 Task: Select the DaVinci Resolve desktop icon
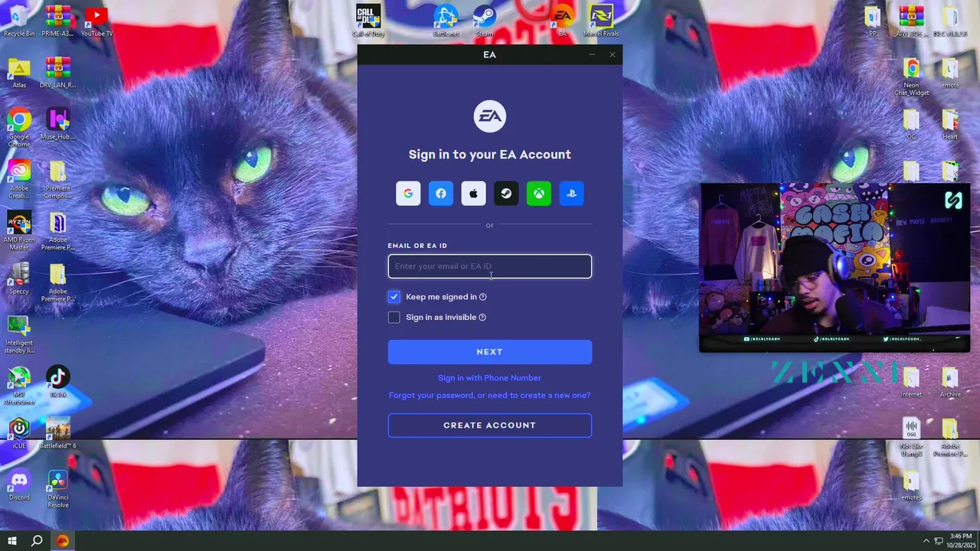pos(58,489)
